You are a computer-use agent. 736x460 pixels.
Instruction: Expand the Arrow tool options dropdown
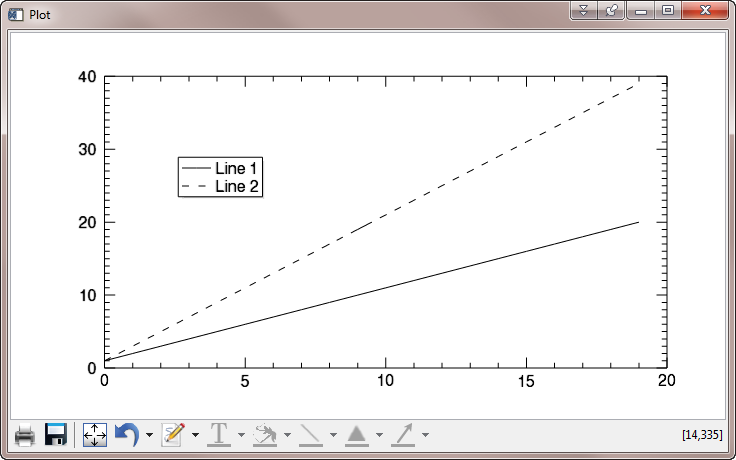(x=425, y=436)
